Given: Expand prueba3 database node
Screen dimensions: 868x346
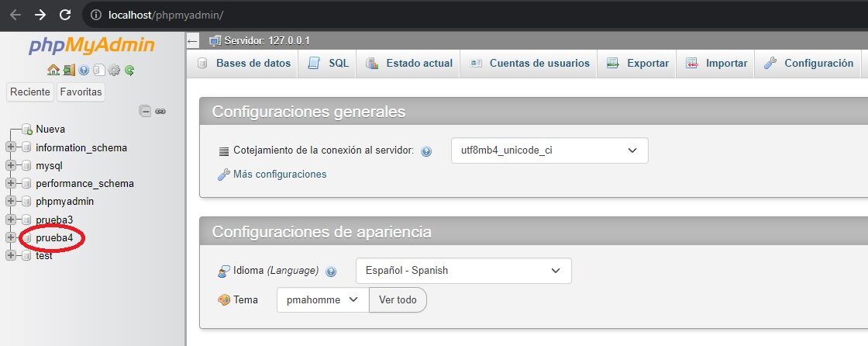Looking at the screenshot, I should pos(11,220).
